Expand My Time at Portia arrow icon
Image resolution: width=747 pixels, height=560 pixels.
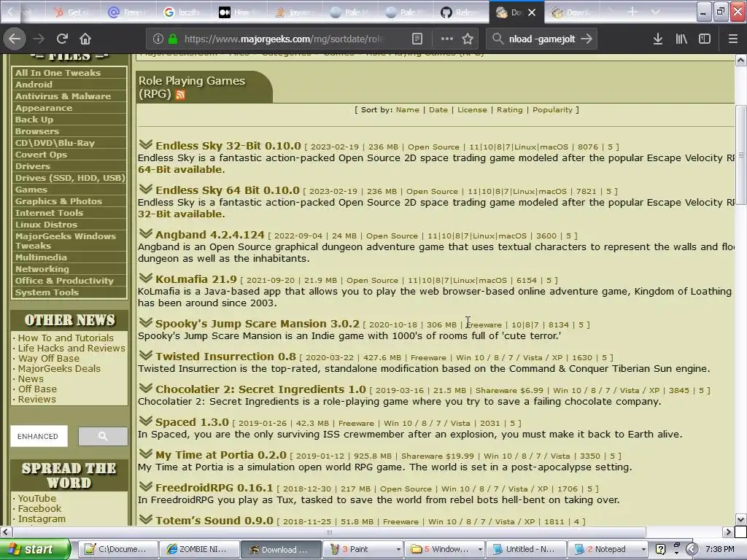pyautogui.click(x=146, y=454)
